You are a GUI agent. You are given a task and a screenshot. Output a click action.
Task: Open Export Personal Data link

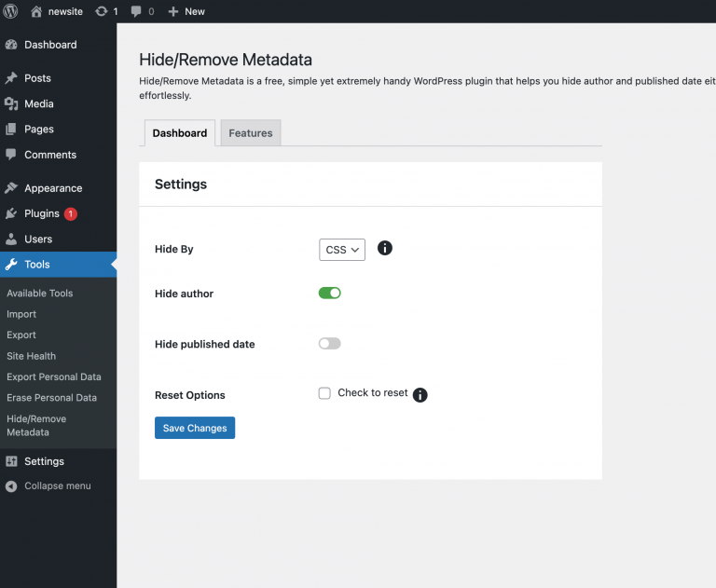pos(54,376)
